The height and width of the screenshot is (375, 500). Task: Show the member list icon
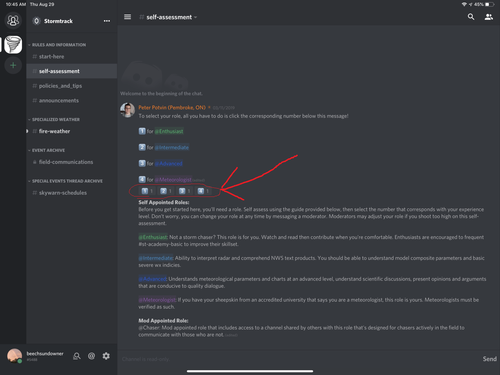(x=489, y=17)
